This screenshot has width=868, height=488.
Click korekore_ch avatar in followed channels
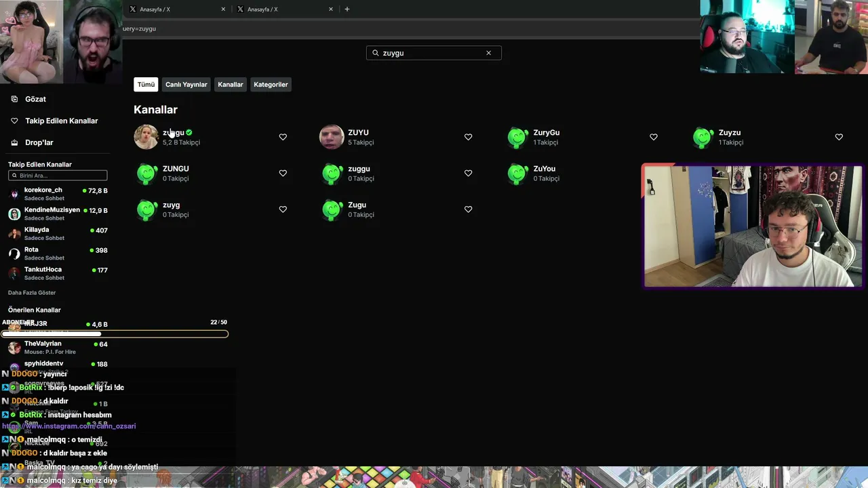pos(14,194)
